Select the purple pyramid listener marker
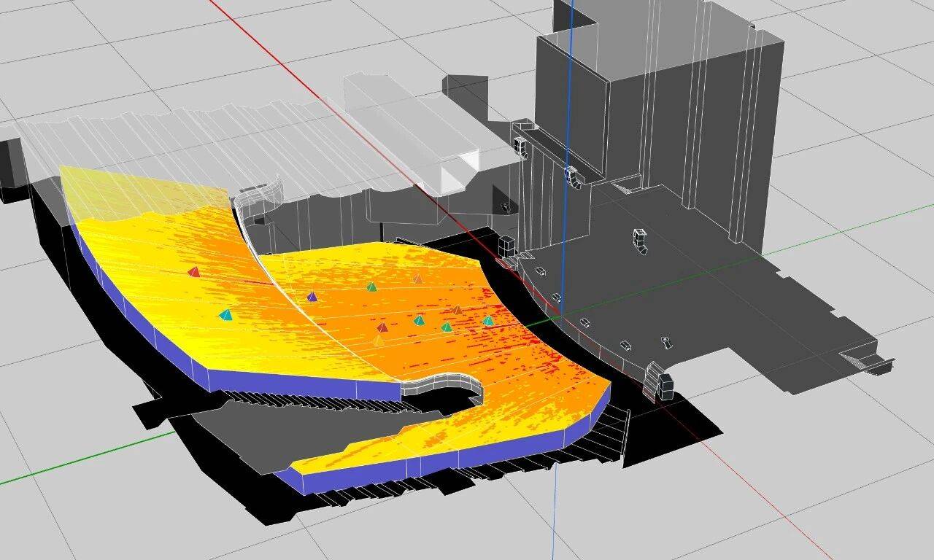This screenshot has height=560, width=934. point(312,297)
